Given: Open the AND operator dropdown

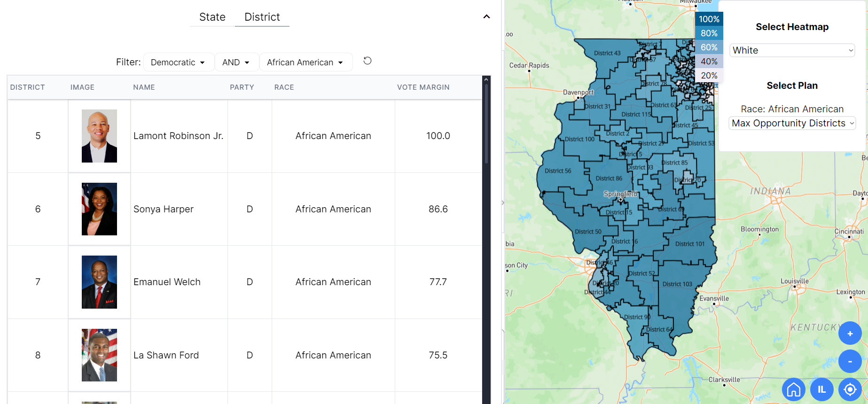Looking at the screenshot, I should [236, 62].
